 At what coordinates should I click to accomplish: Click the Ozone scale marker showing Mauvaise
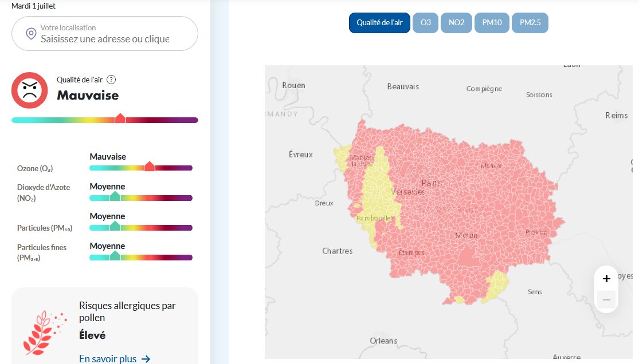point(150,167)
